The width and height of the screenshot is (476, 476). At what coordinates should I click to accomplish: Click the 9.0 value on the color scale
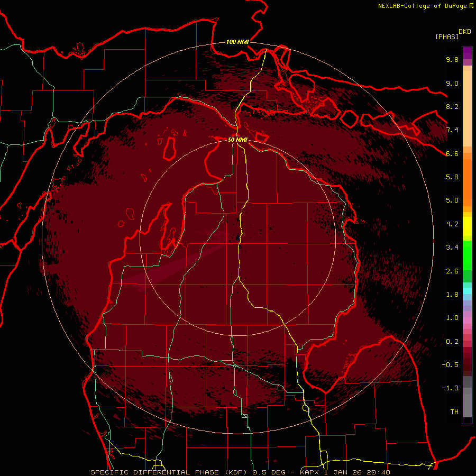click(x=452, y=83)
